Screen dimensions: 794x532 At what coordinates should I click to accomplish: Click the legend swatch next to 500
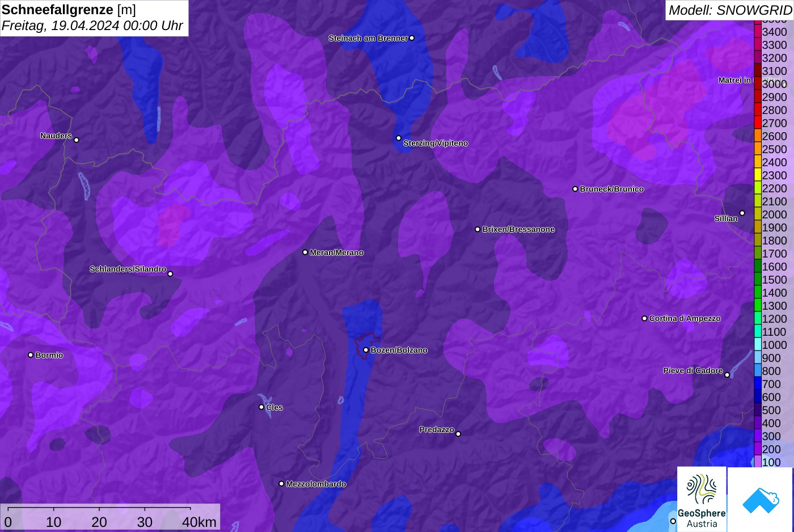pos(758,410)
